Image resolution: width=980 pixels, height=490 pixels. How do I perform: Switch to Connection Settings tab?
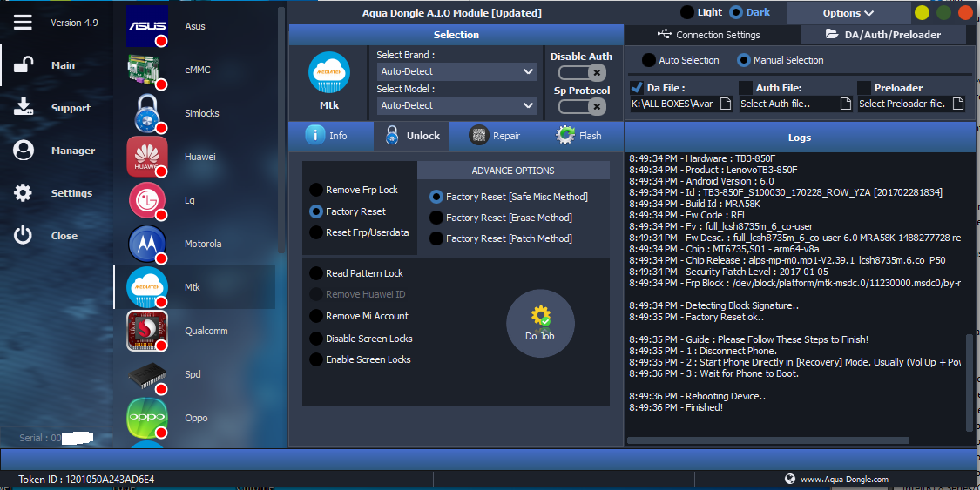[x=709, y=35]
